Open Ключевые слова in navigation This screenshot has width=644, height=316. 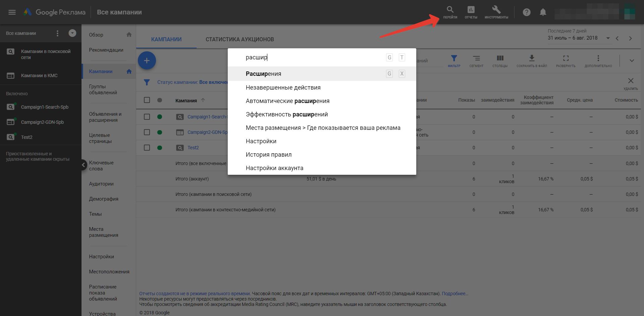[101, 166]
